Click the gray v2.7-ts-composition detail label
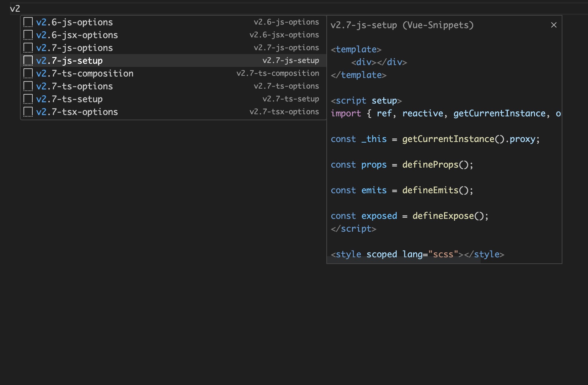 pyautogui.click(x=278, y=73)
